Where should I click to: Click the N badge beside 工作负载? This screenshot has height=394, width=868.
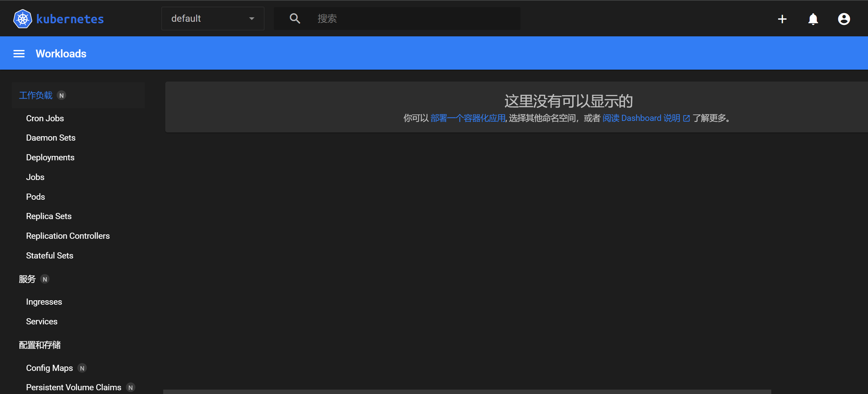pyautogui.click(x=61, y=95)
